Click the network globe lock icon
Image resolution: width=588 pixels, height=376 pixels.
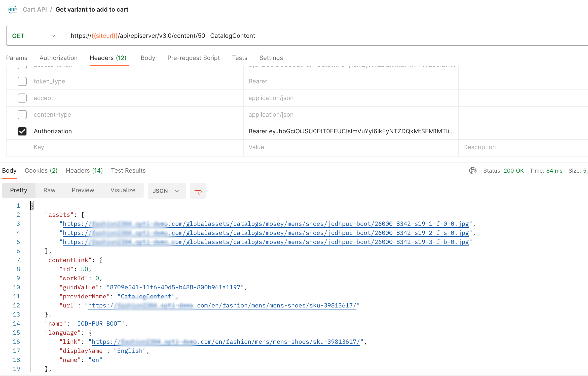473,171
